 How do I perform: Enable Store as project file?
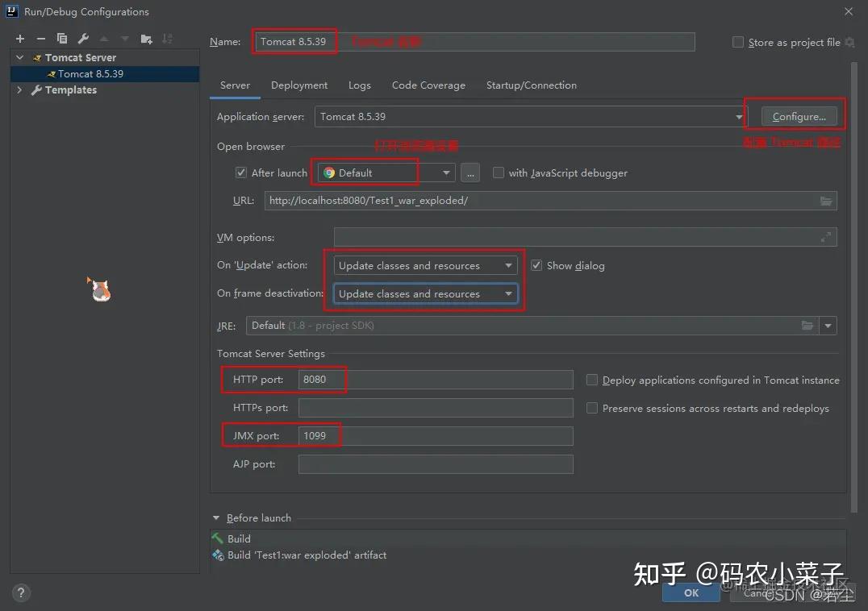[x=737, y=42]
